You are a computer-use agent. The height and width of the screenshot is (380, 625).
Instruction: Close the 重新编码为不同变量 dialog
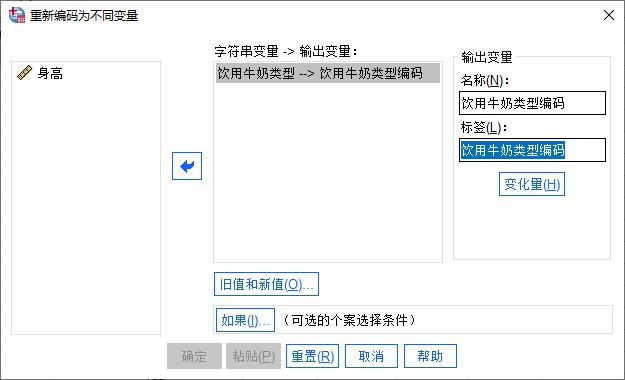click(x=609, y=15)
